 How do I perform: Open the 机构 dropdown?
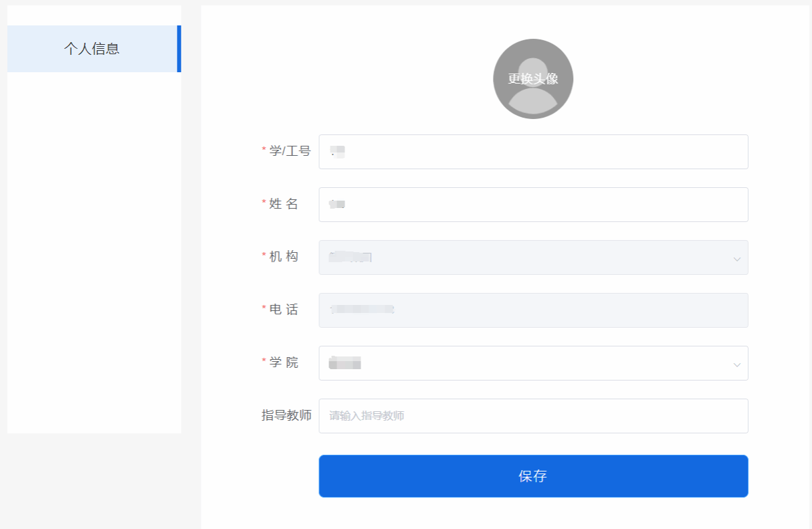point(533,257)
